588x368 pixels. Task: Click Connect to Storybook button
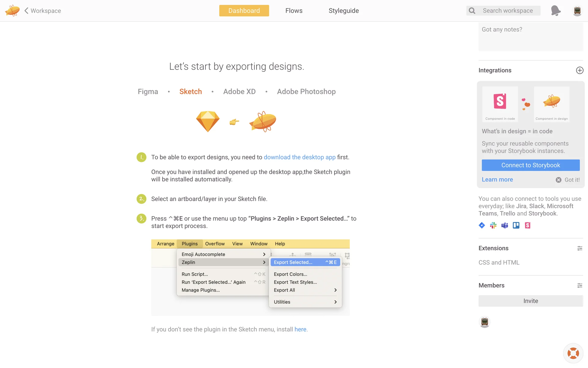coord(530,165)
